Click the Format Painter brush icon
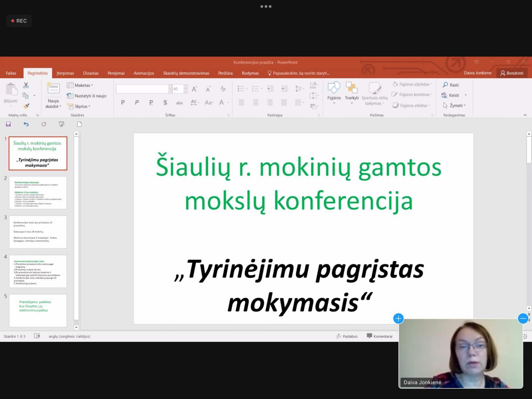The width and height of the screenshot is (532, 399). click(x=26, y=106)
